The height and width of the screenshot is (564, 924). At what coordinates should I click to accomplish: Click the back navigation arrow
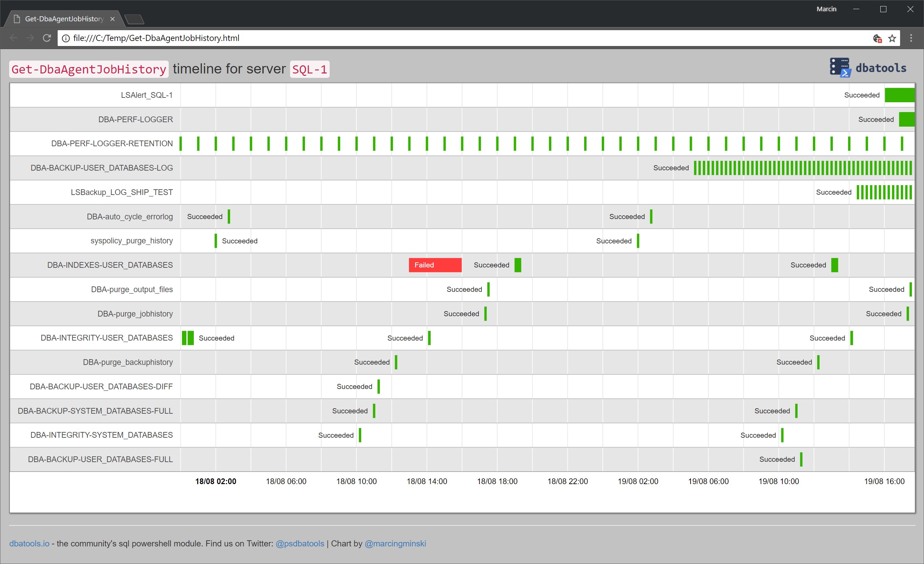[x=14, y=38]
